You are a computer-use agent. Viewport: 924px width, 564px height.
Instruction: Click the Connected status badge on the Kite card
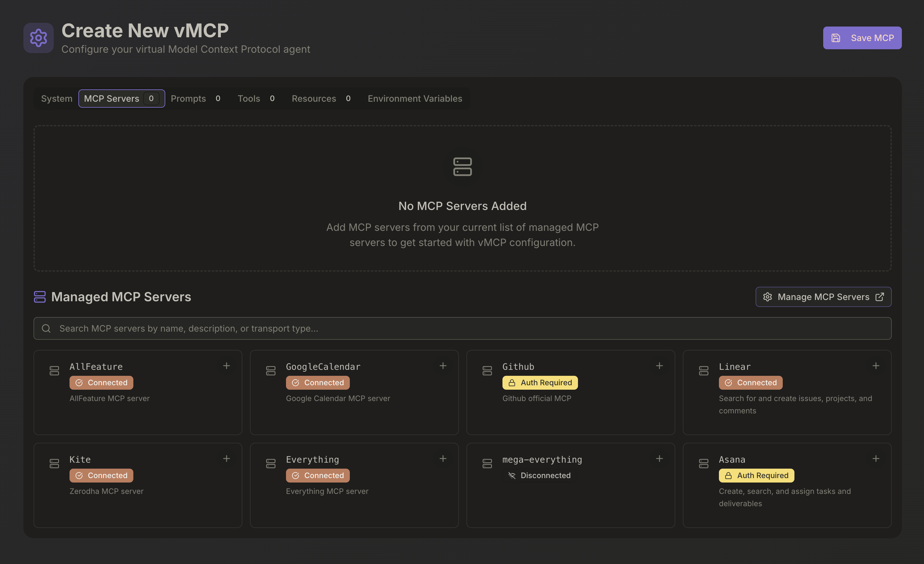click(x=101, y=475)
